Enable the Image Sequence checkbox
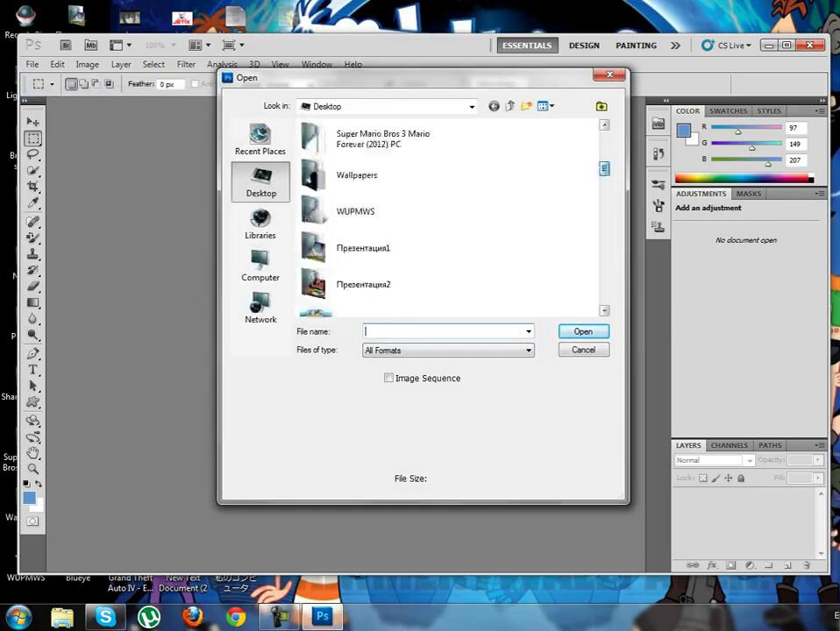 [388, 378]
